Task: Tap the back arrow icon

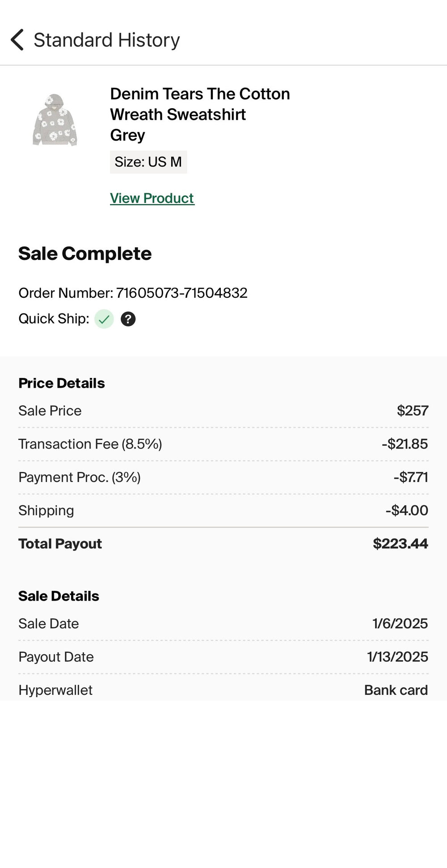Action: tap(17, 40)
